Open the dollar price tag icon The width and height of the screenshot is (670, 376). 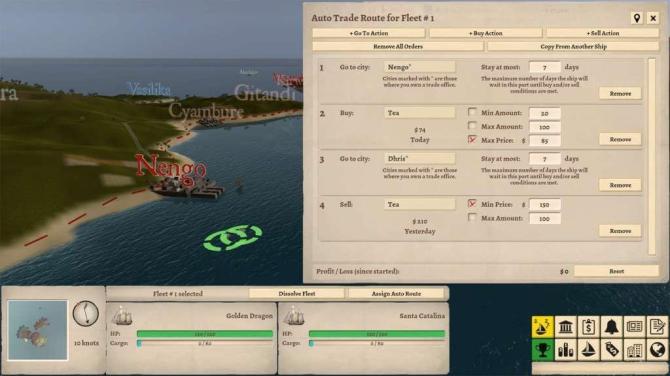click(611, 350)
